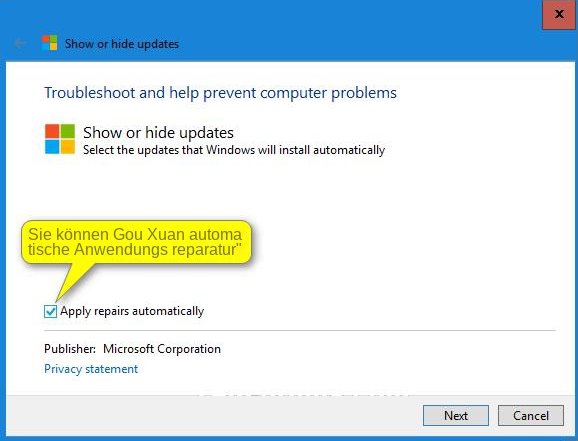Close the troubleshooter with the red X

[559, 14]
